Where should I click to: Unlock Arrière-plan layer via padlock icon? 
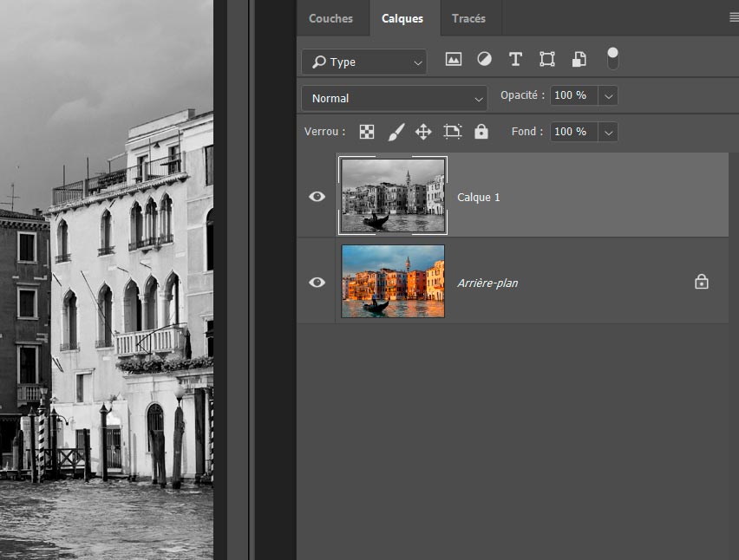pos(702,282)
